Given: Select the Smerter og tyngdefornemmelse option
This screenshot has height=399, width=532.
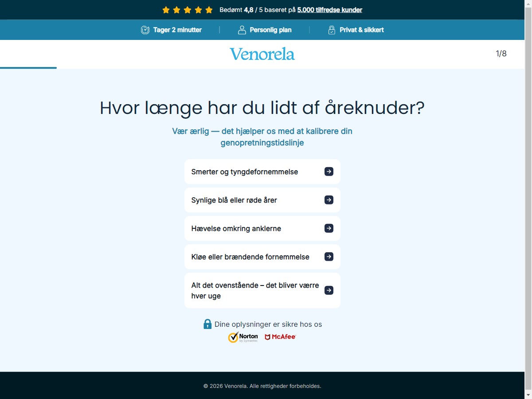Looking at the screenshot, I should coord(262,172).
